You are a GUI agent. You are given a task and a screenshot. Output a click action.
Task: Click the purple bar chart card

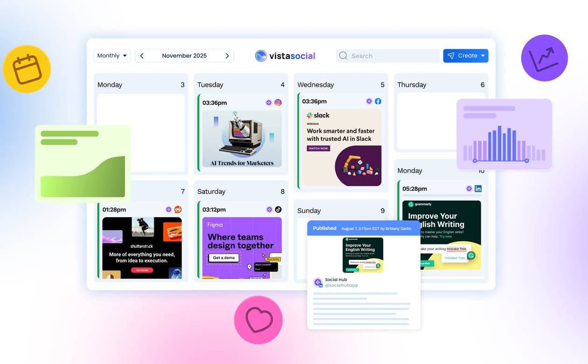504,134
